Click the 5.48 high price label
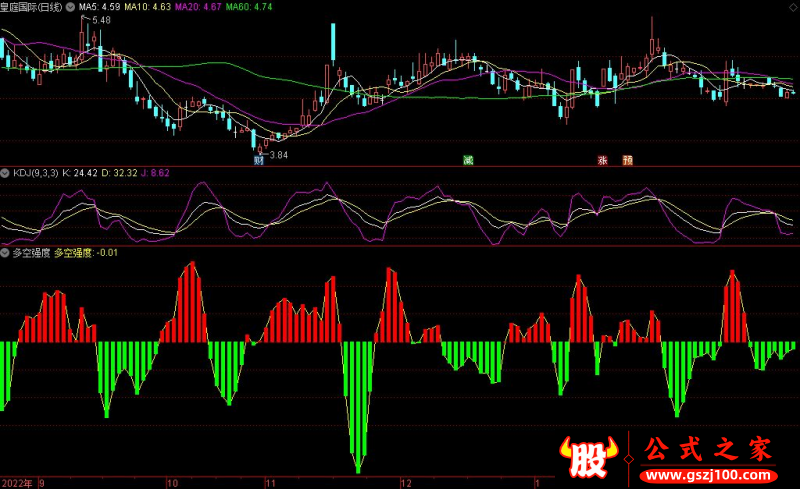Screen dimensions: 800x489 (x=102, y=20)
